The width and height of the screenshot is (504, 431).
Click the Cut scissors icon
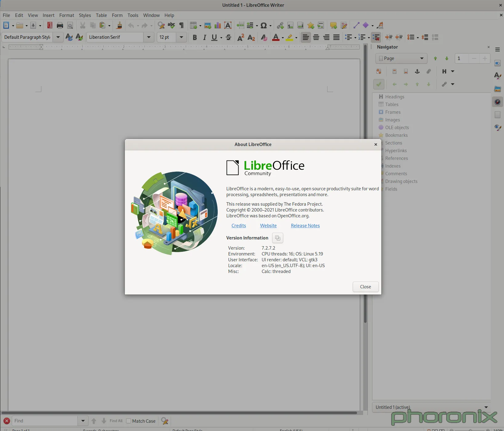83,26
